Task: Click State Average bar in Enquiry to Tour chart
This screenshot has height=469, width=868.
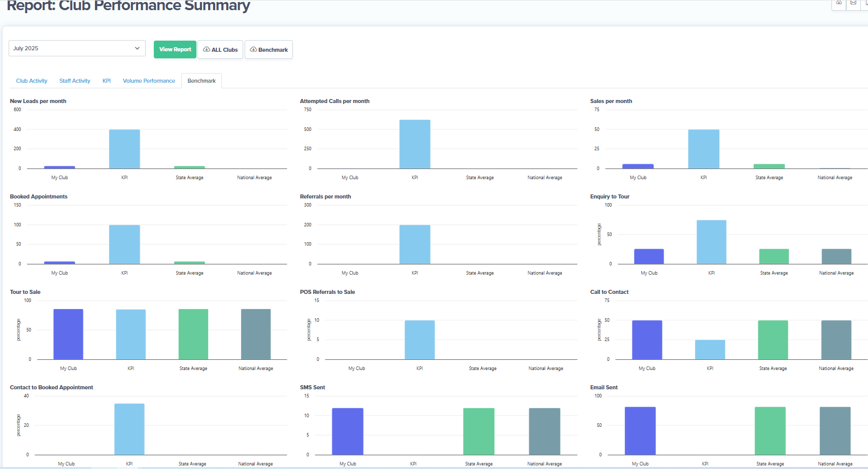Action: tap(774, 256)
